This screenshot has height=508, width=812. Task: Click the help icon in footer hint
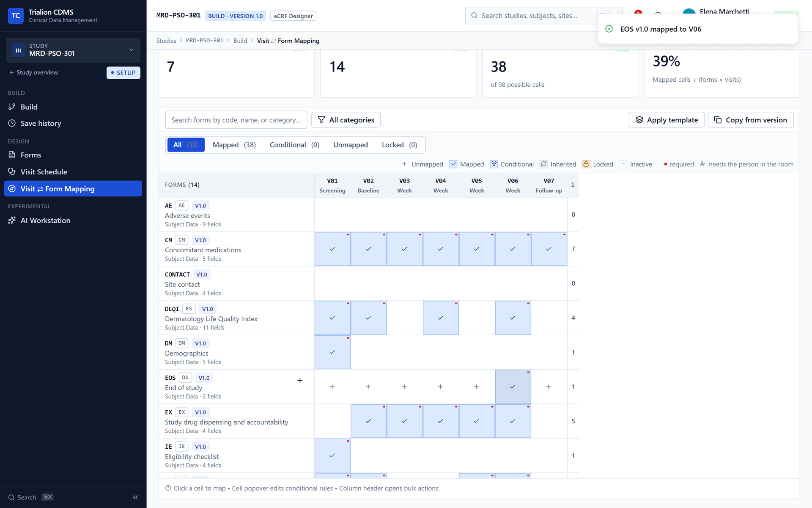click(x=168, y=488)
